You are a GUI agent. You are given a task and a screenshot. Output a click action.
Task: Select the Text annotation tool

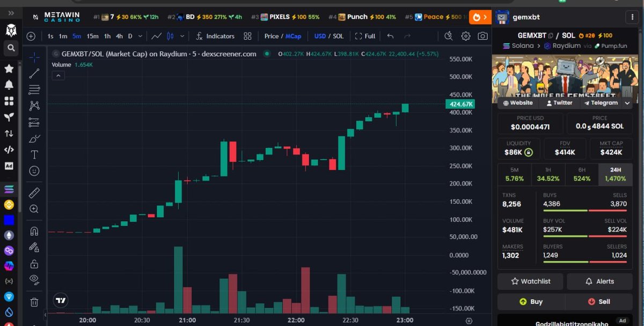click(34, 154)
